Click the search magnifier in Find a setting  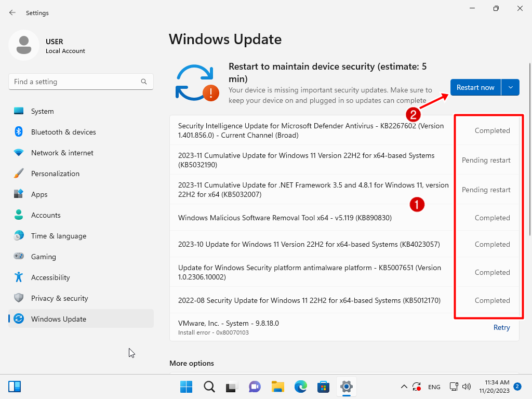144,82
